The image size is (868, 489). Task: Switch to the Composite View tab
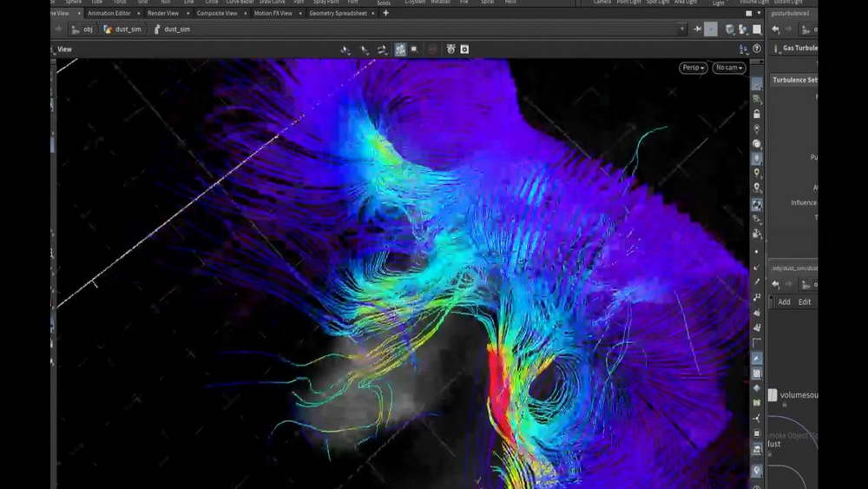point(217,13)
